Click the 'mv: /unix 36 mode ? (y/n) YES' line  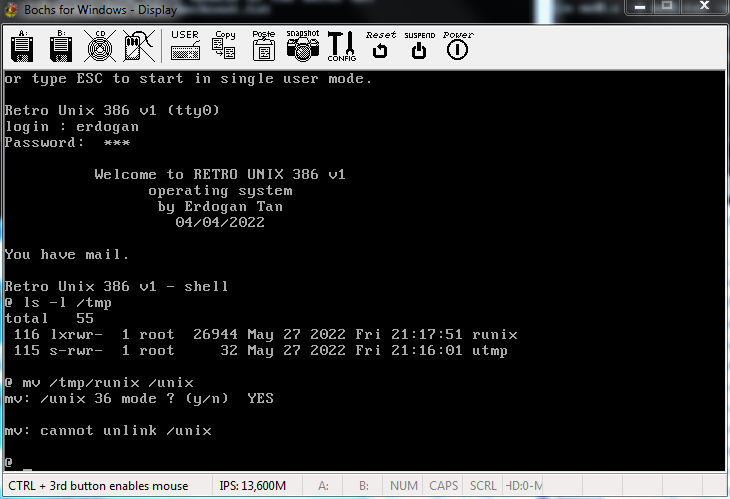tap(139, 399)
